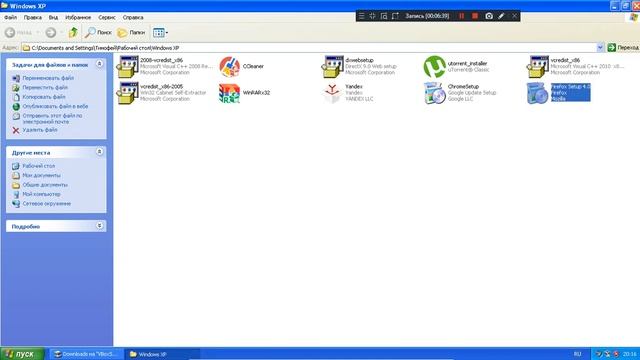This screenshot has height=360, width=640.
Task: Go back with the Назад button
Action: 18,32
